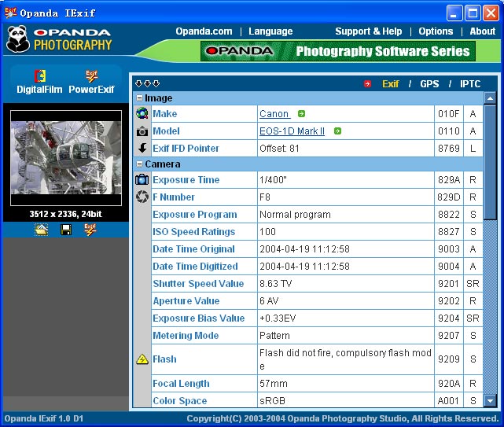Select the sRGB value
The height and width of the screenshot is (427, 504).
point(272,401)
